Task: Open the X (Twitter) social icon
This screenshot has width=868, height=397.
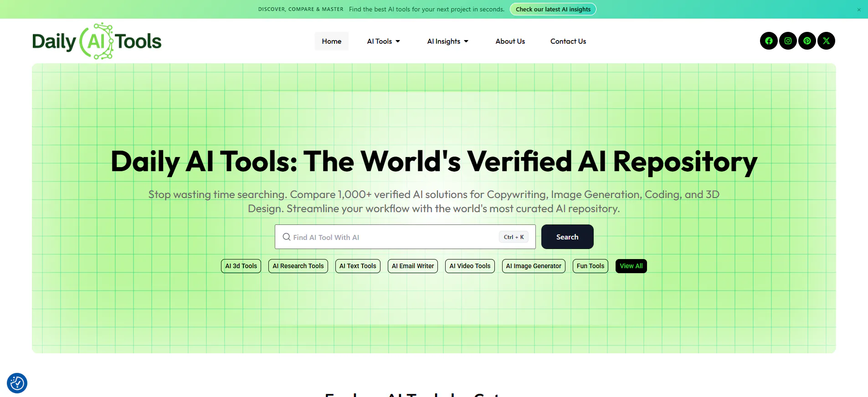Action: click(x=826, y=41)
